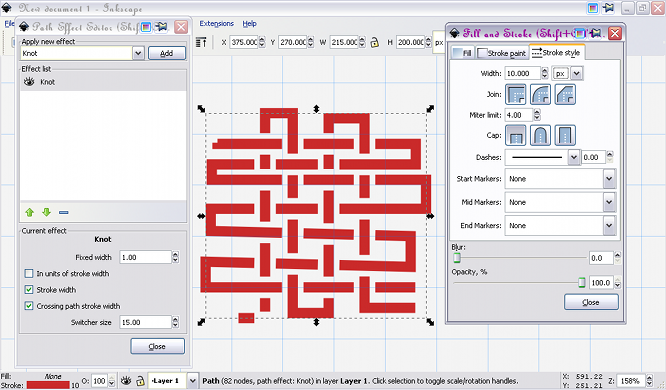Viewport: 666px width, 390px height.
Task: Click the H height field in toolbar
Action: (x=410, y=42)
